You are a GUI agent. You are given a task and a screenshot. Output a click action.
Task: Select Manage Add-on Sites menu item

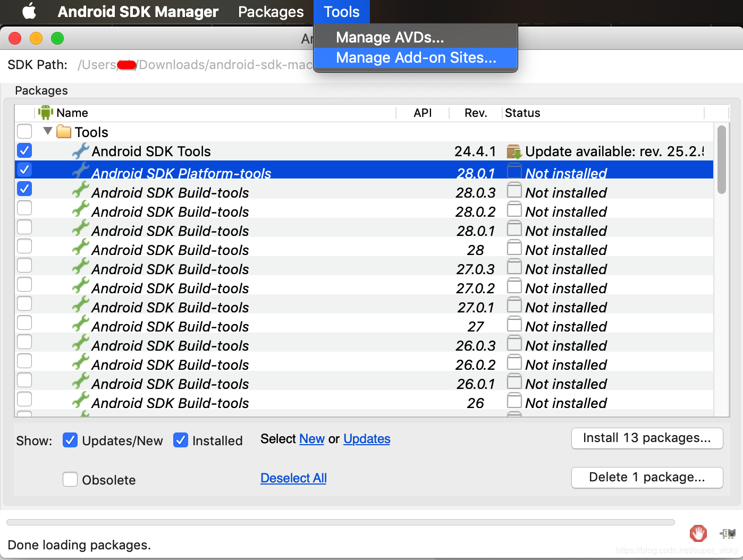pos(416,57)
